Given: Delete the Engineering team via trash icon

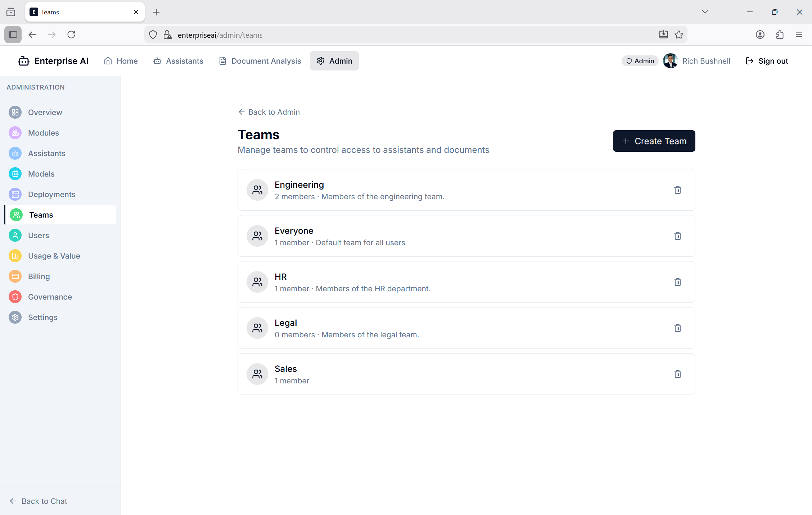Looking at the screenshot, I should (677, 190).
